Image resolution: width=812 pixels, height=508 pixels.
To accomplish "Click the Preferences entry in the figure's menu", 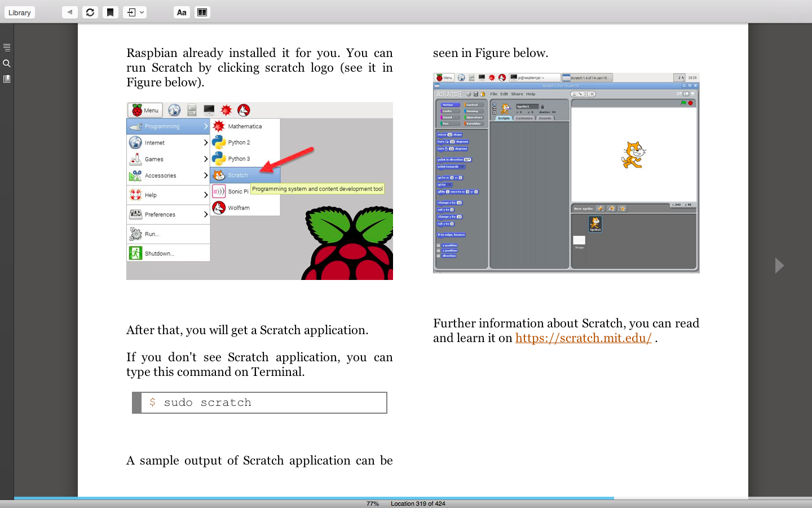I will click(x=168, y=214).
